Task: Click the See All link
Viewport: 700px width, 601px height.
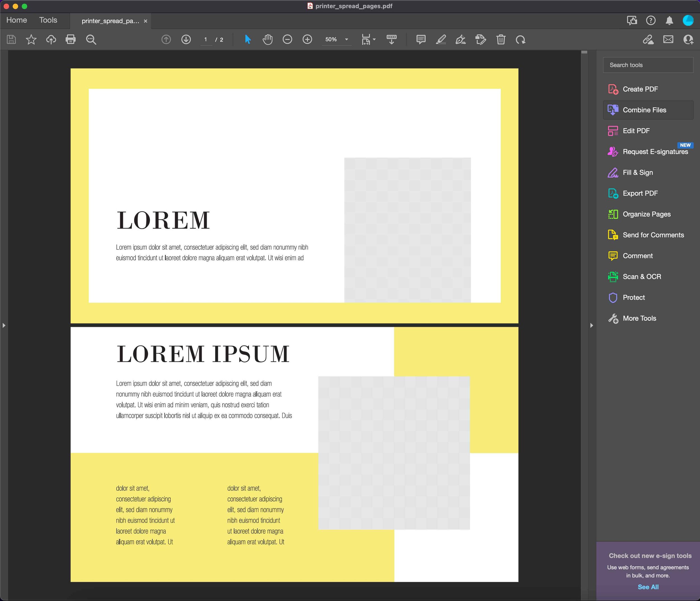Action: (648, 587)
